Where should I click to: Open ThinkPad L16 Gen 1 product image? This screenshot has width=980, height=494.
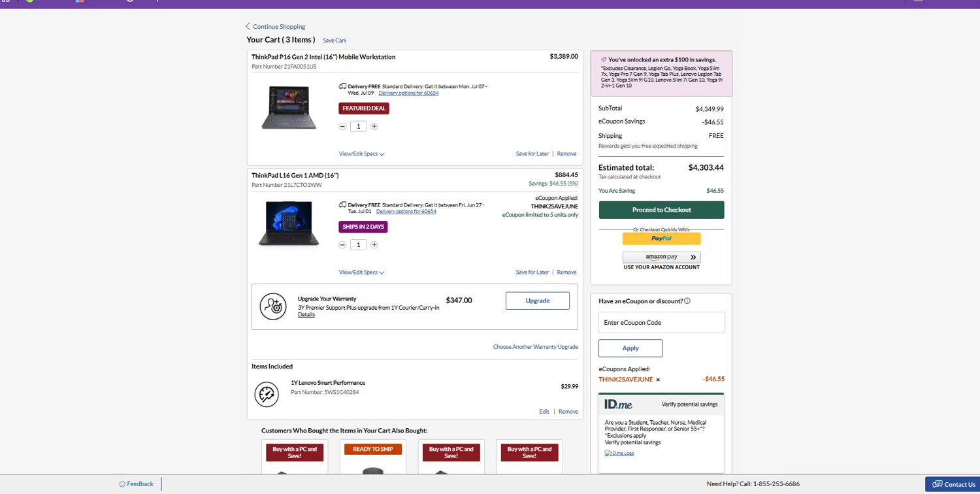289,223
